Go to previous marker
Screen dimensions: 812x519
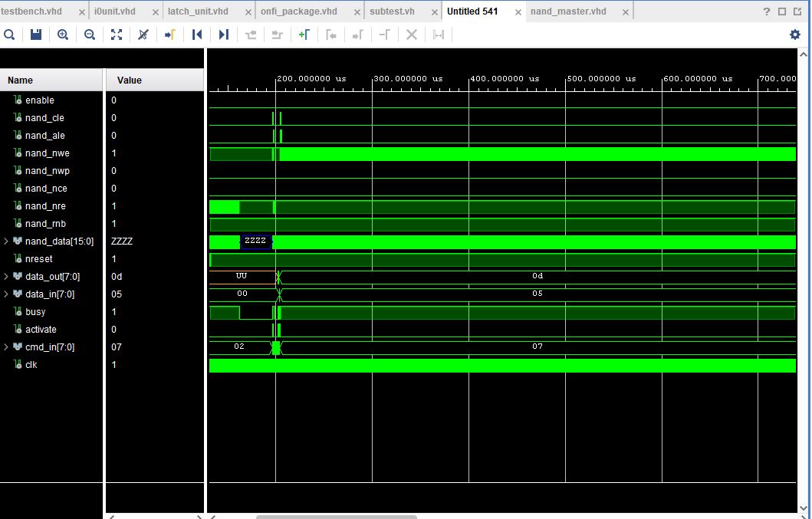pyautogui.click(x=331, y=34)
